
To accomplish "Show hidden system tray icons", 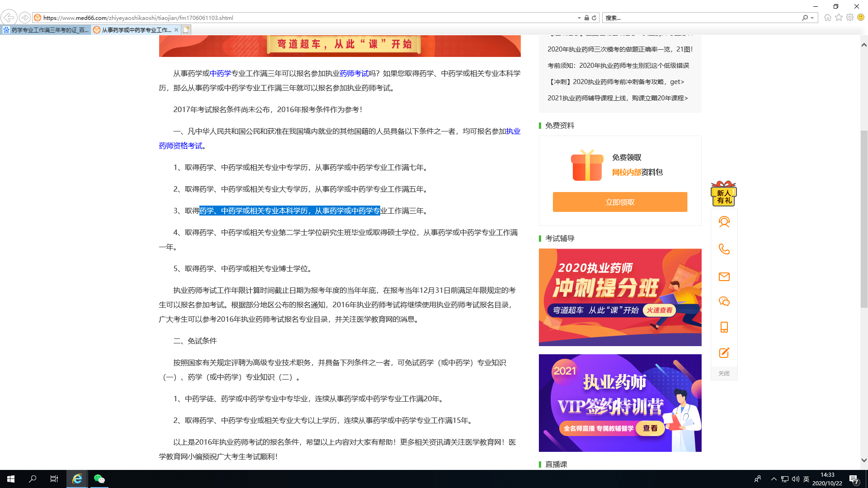I will (774, 479).
